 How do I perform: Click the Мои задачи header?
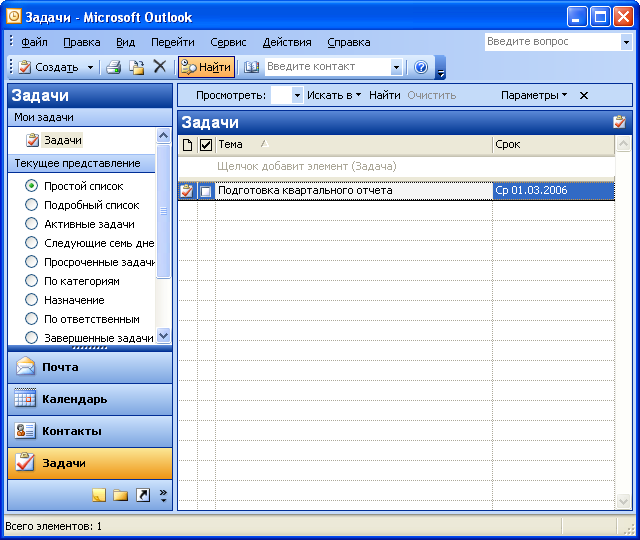[90, 117]
